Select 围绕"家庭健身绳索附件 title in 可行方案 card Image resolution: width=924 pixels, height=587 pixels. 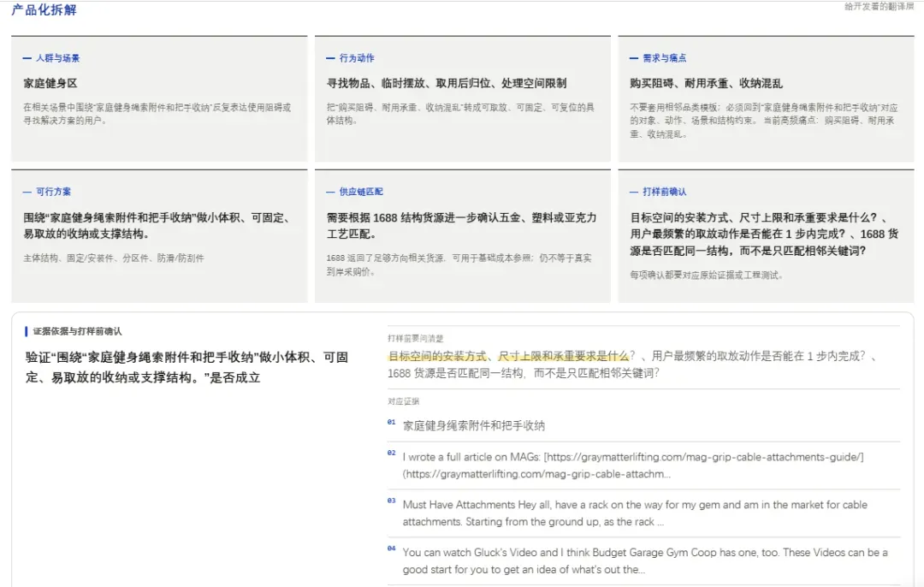158,226
